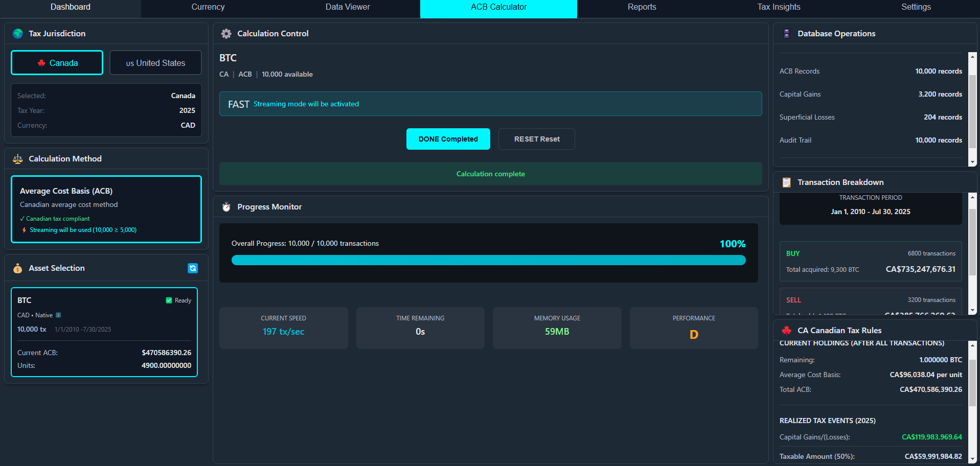Viewport: 980px width, 466px height.
Task: Switch to the Reports tab
Action: pos(642,7)
